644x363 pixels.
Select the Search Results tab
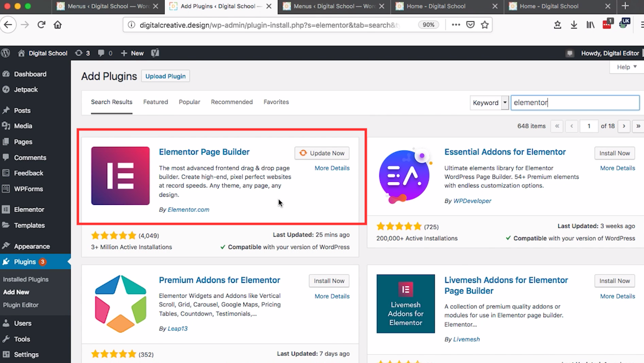click(112, 102)
